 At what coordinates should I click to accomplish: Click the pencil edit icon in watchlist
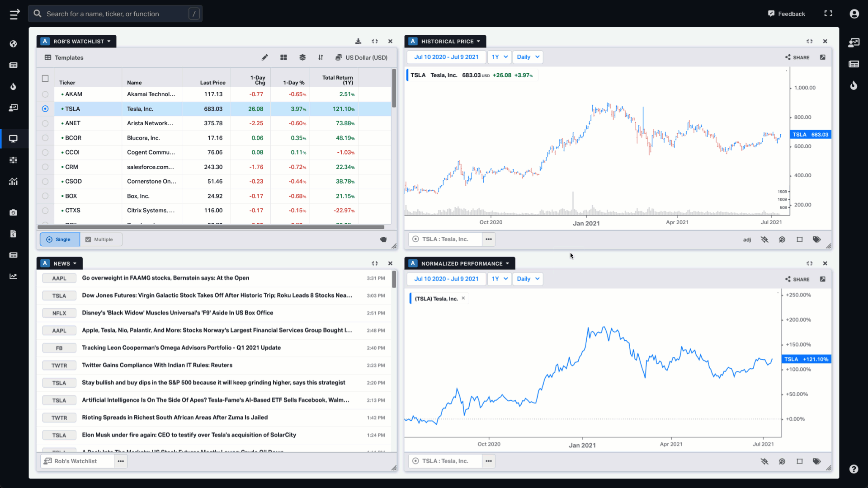pos(264,57)
